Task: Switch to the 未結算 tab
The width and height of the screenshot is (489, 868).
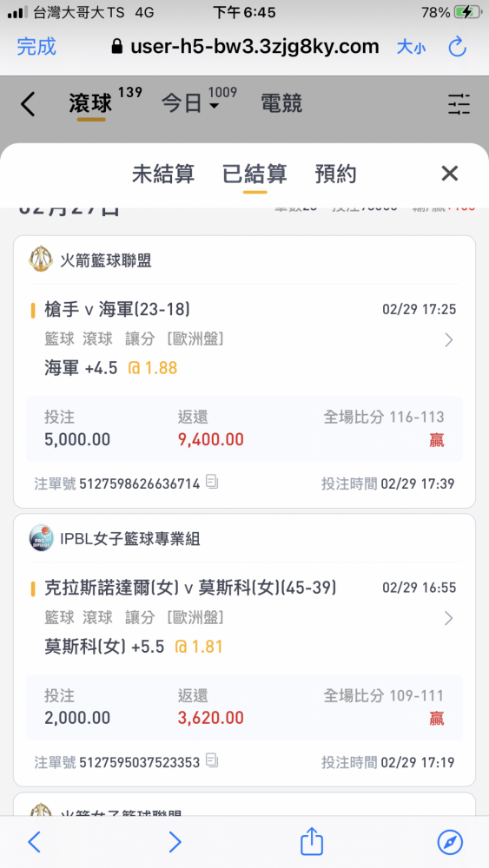Action: tap(163, 174)
